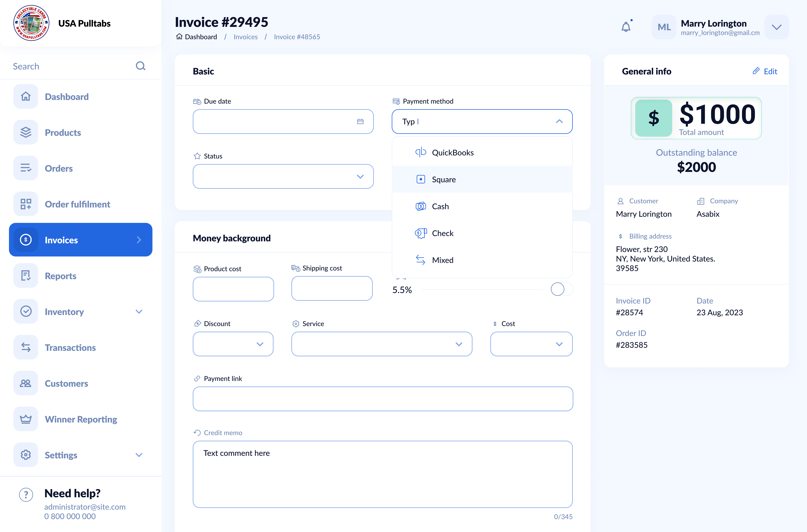Viewport: 807px width, 532px height.
Task: Expand the Status dropdown
Action: [x=360, y=176]
